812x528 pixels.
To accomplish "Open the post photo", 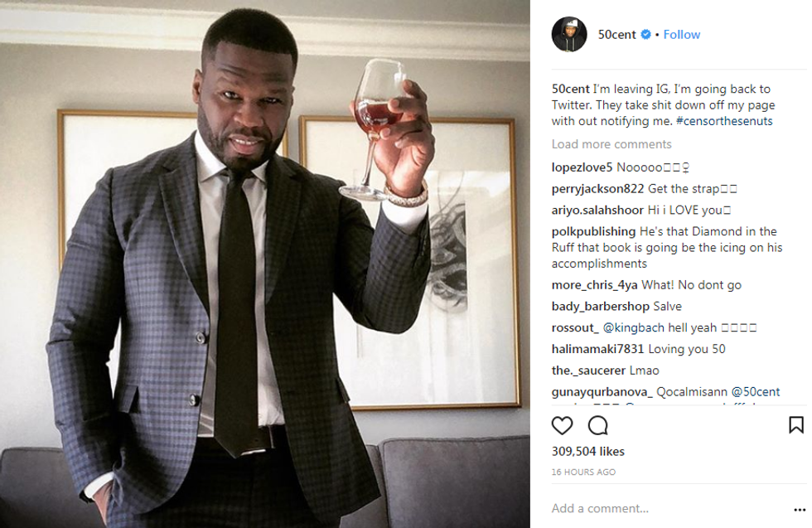I will tap(265, 264).
